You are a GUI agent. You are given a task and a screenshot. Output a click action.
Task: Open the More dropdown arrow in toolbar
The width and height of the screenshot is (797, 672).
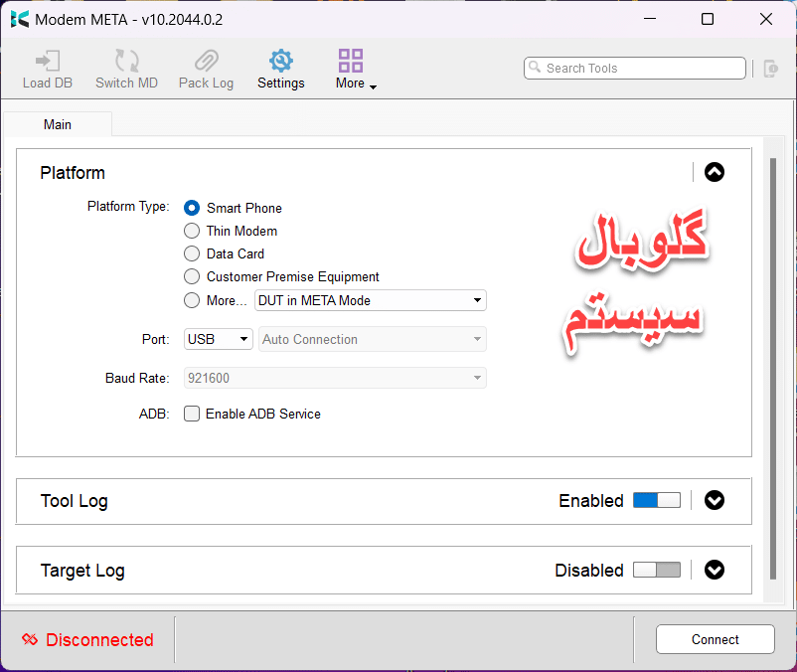point(373,86)
